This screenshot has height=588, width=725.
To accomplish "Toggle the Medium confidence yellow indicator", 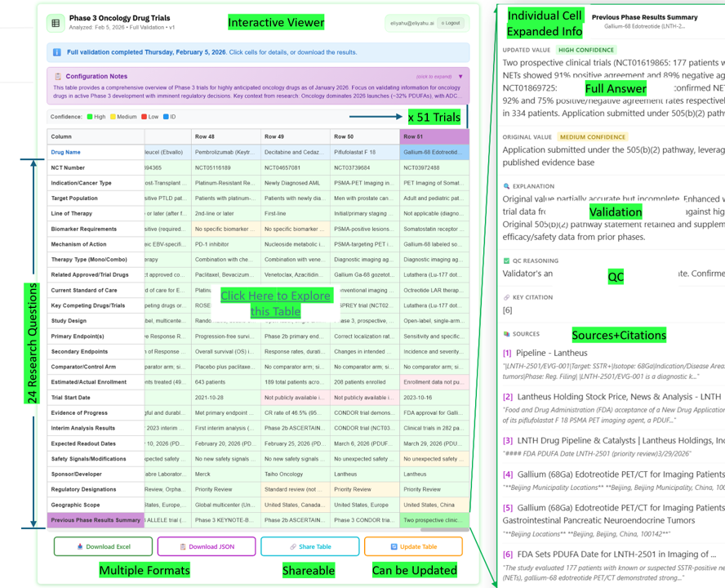I will click(113, 116).
